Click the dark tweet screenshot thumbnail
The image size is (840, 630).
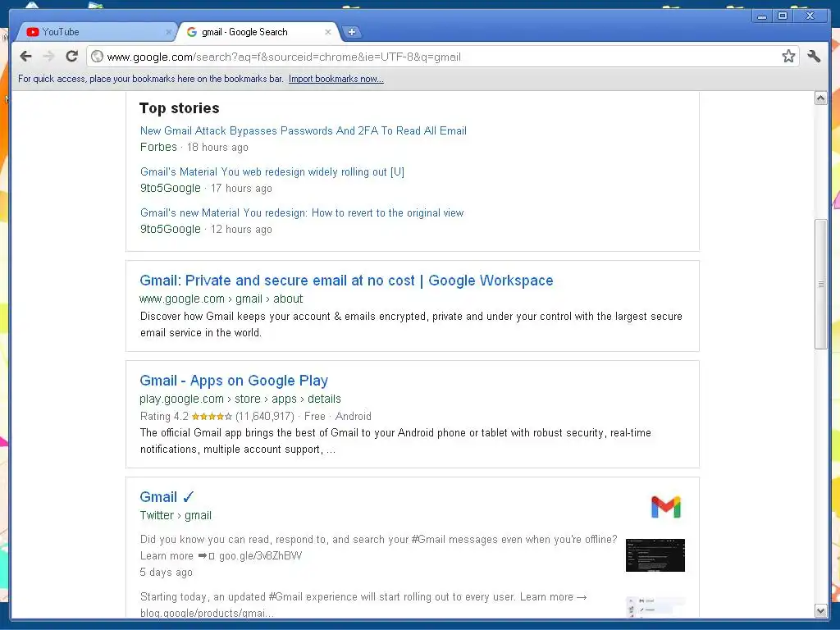pos(655,555)
